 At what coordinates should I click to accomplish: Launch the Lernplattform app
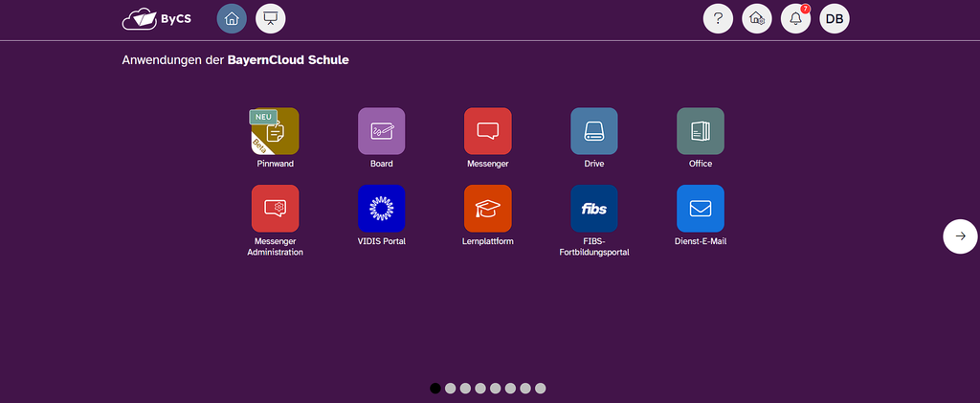point(487,208)
